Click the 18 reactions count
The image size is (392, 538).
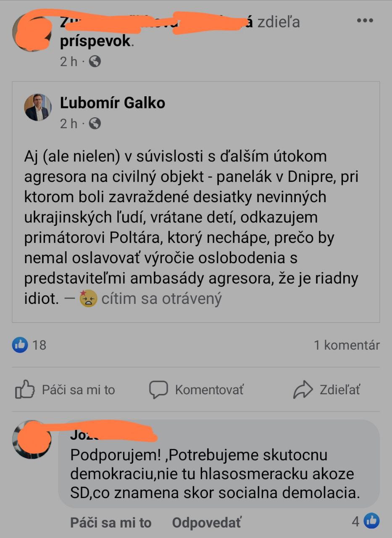point(39,345)
